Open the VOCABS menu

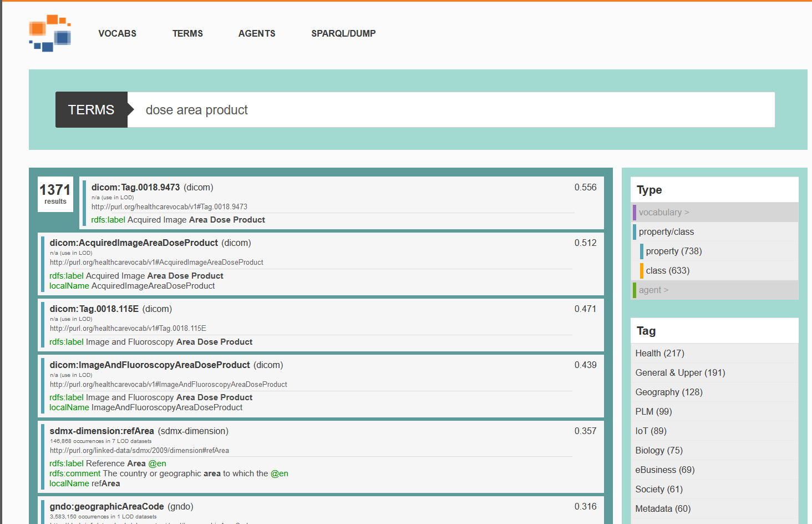point(117,34)
